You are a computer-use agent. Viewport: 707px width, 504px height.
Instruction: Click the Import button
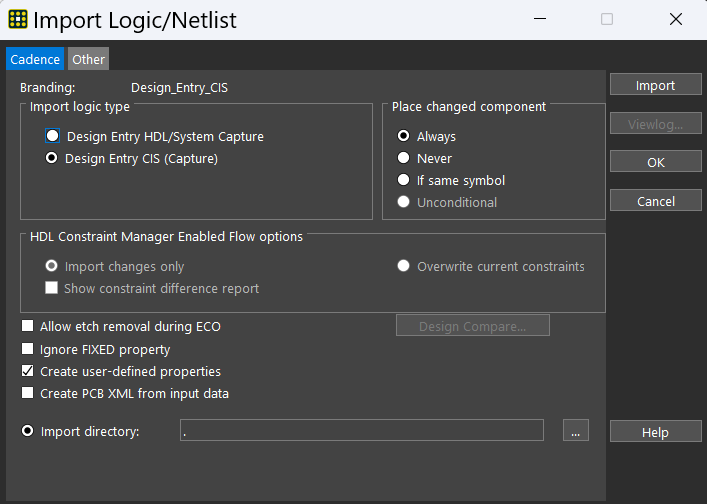coord(656,85)
